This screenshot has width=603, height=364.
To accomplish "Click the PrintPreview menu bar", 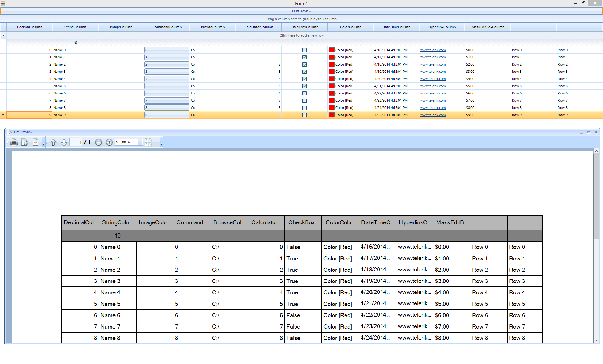I will (301, 11).
